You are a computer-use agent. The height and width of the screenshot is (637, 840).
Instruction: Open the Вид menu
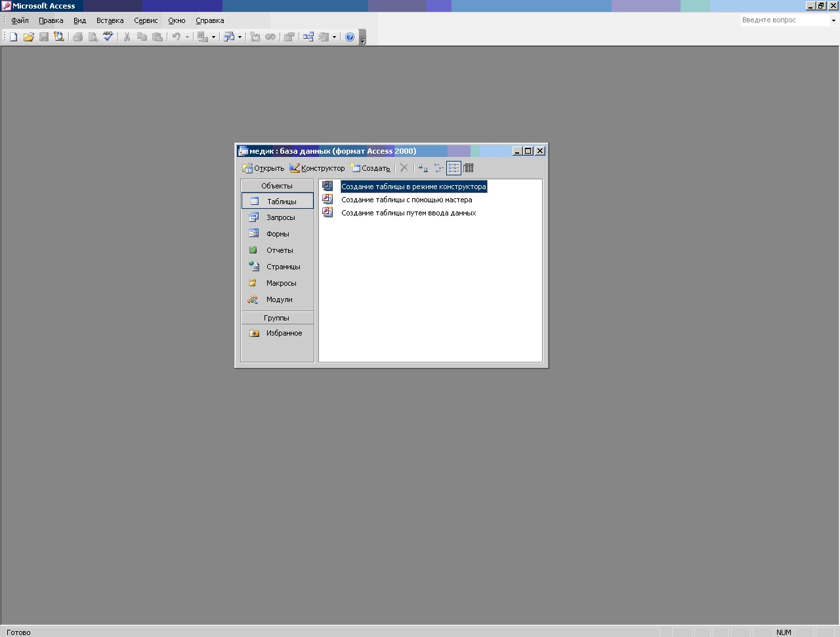pyautogui.click(x=80, y=20)
